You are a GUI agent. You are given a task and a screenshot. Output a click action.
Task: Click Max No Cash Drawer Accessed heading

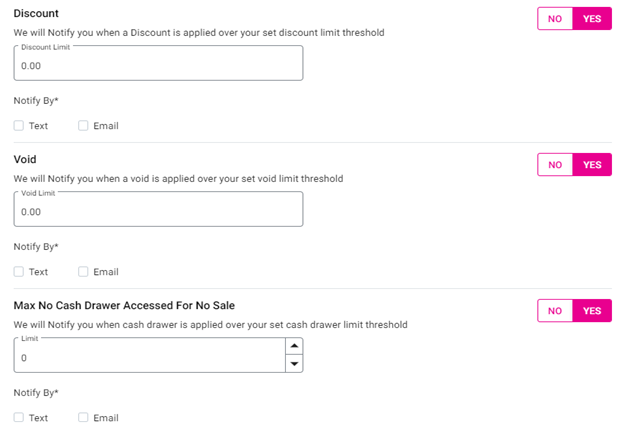click(124, 305)
